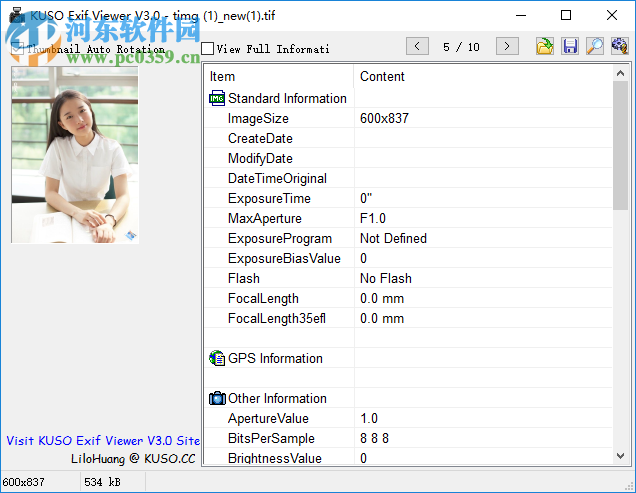Click the Standard Information IMG icon
The image size is (636, 493).
(217, 98)
